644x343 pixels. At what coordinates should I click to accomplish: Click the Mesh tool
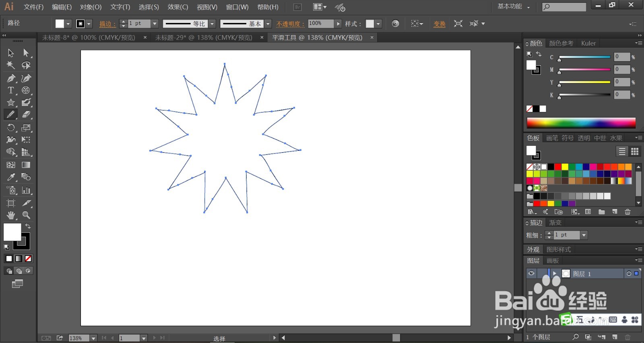(11, 165)
